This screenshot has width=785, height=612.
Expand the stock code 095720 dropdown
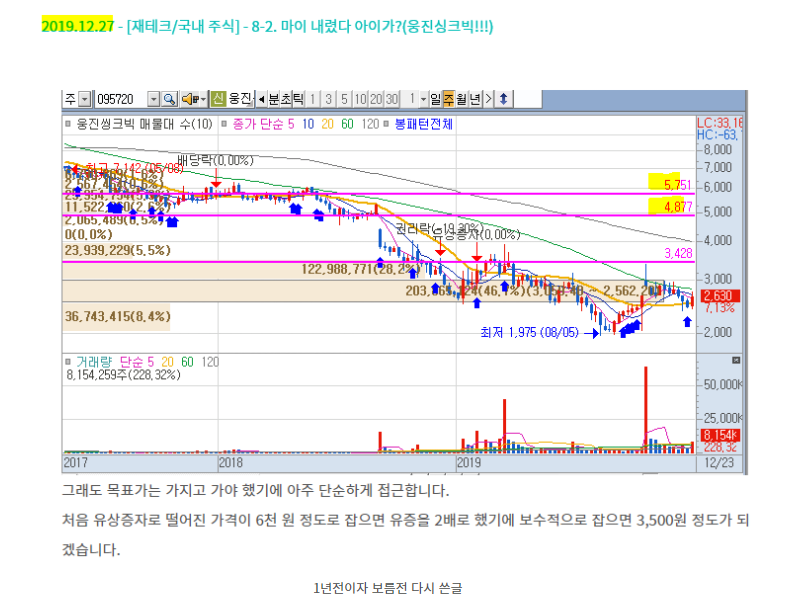pyautogui.click(x=154, y=99)
